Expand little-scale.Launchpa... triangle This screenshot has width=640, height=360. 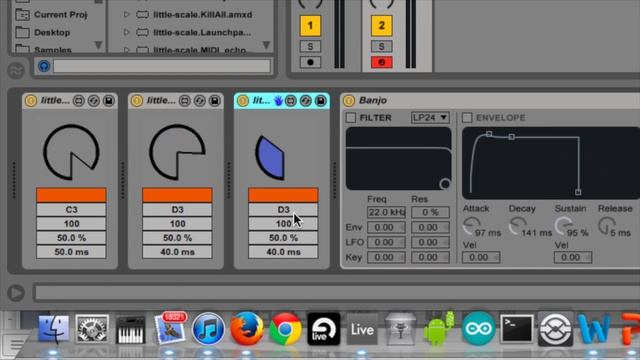(x=127, y=32)
